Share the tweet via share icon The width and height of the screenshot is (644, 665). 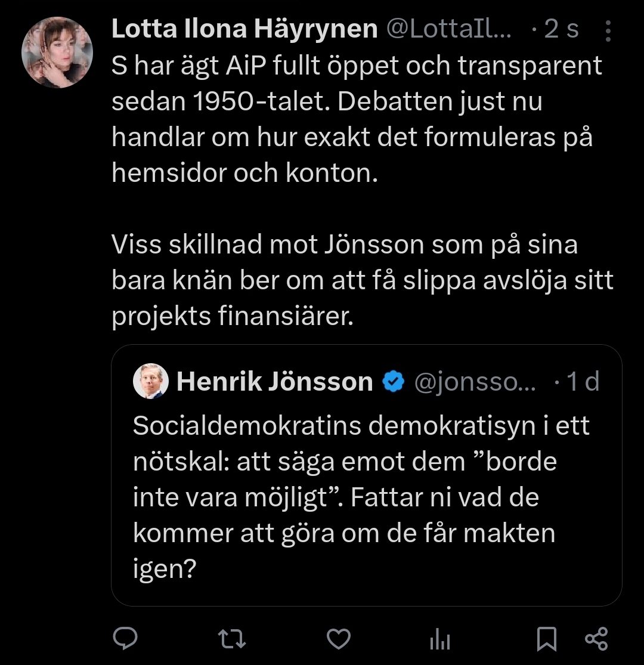(596, 639)
